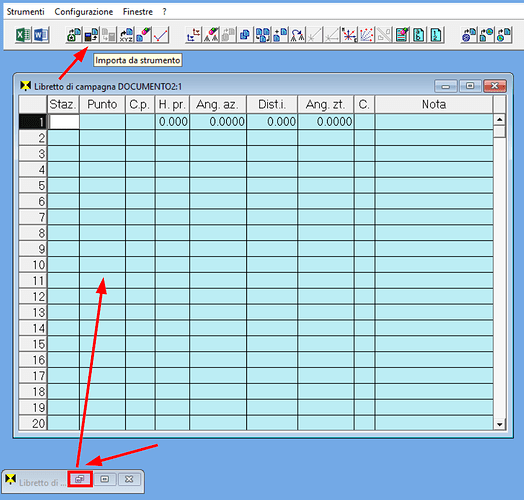
Task: Click the red axes coordinate system icon
Action: 193,35
